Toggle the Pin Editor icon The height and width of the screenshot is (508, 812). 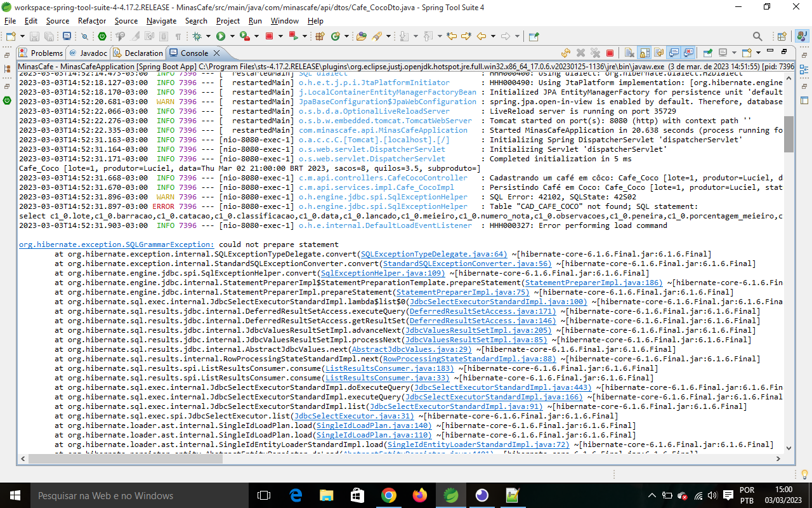coord(534,36)
